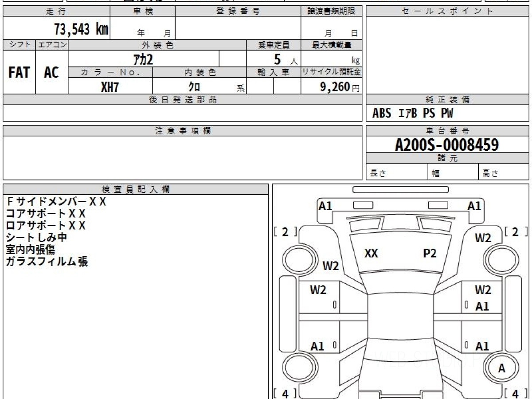Click the 73,543 km mileage value
This screenshot has width=532, height=399.
point(81,29)
